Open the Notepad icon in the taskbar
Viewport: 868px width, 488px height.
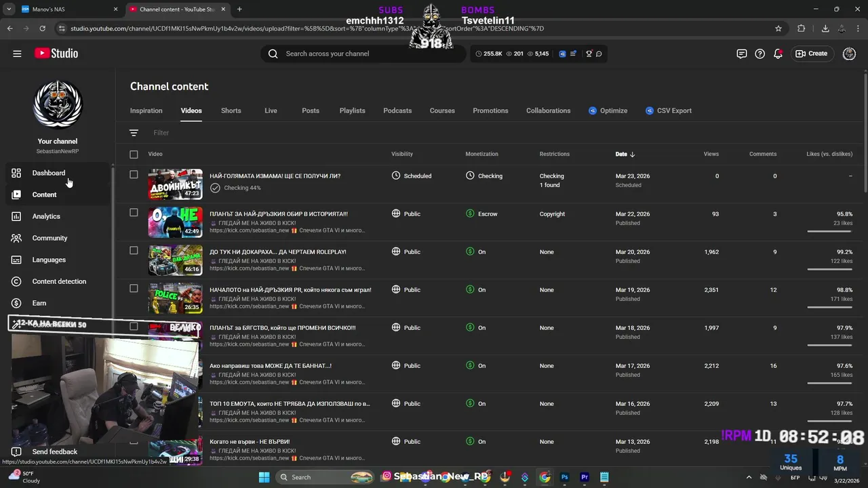pyautogui.click(x=604, y=477)
